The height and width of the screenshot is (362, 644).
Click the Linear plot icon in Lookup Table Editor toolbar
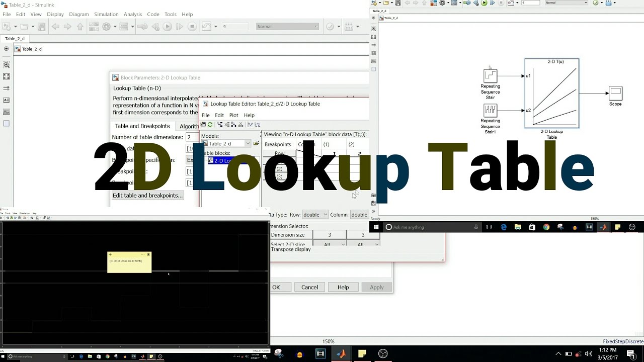pos(250,125)
